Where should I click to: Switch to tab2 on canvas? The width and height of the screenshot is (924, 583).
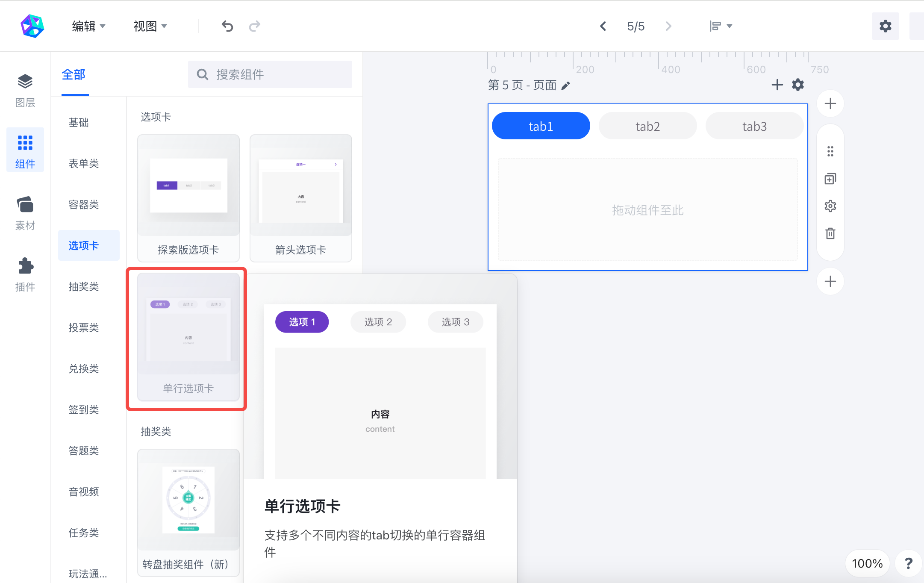[648, 126]
